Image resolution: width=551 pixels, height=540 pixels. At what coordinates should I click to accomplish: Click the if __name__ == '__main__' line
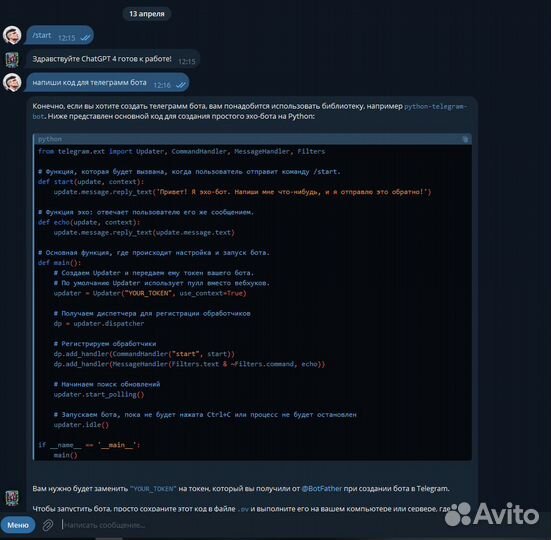[x=89, y=445]
